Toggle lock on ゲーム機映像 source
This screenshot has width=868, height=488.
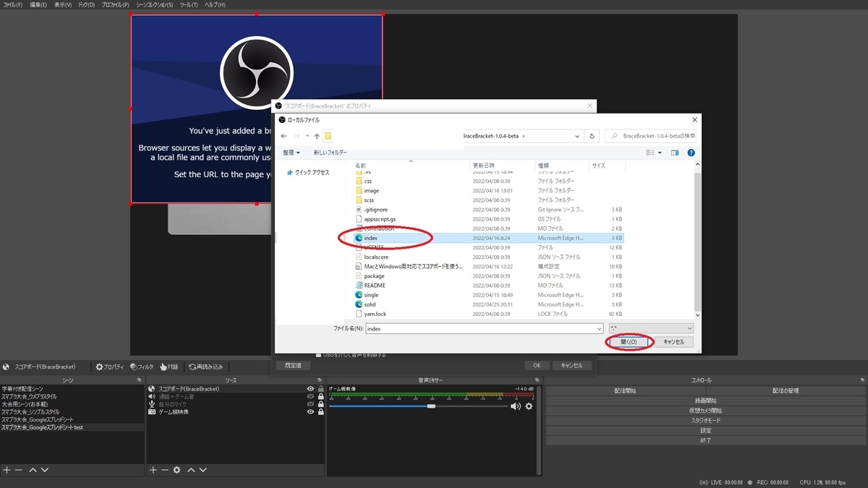coord(320,411)
